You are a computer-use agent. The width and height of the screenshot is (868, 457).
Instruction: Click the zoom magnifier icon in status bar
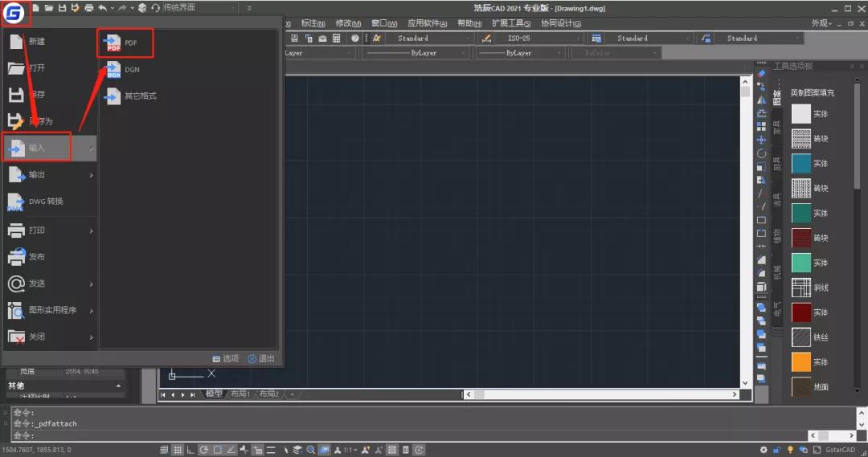coord(310,450)
